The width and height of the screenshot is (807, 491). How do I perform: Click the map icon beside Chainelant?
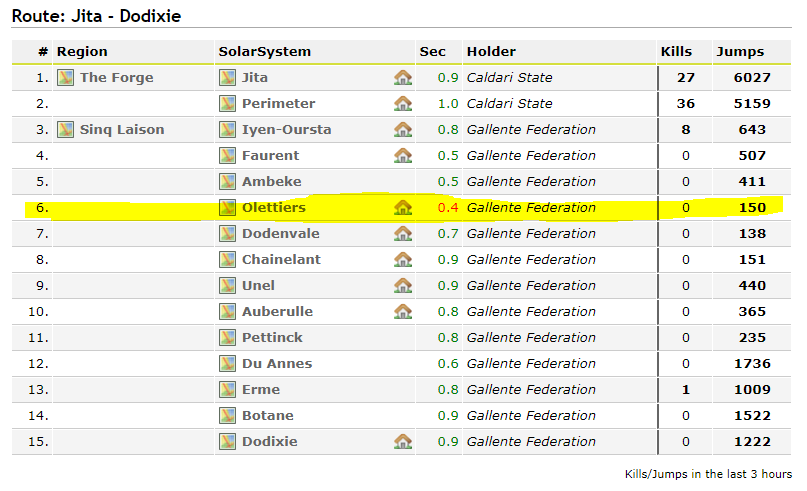[227, 259]
